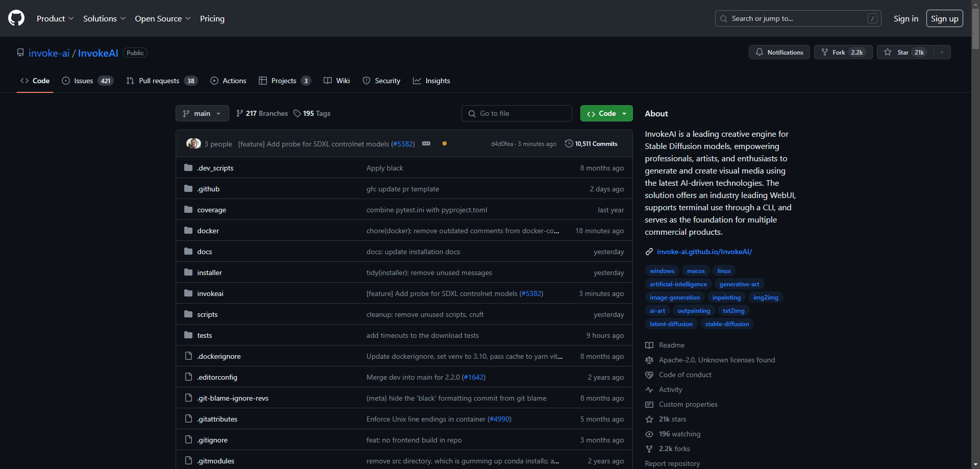Open the Open Source dropdown menu
The width and height of the screenshot is (980, 469).
point(163,18)
